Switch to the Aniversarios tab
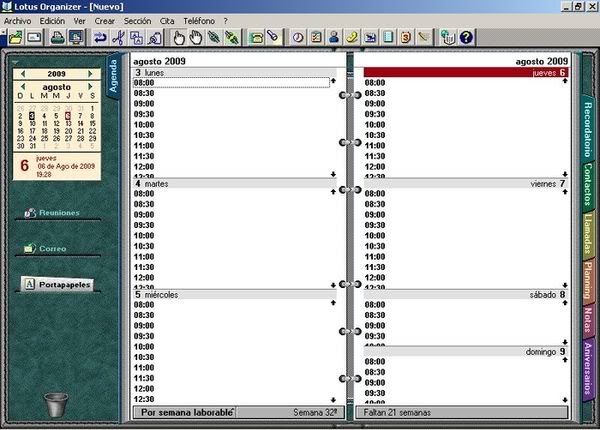The image size is (600, 430). (587, 368)
